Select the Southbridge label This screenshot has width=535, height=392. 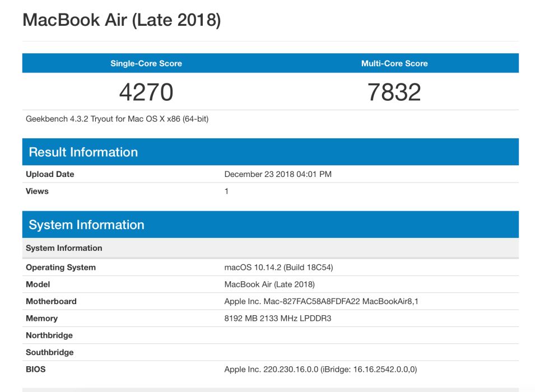click(49, 352)
